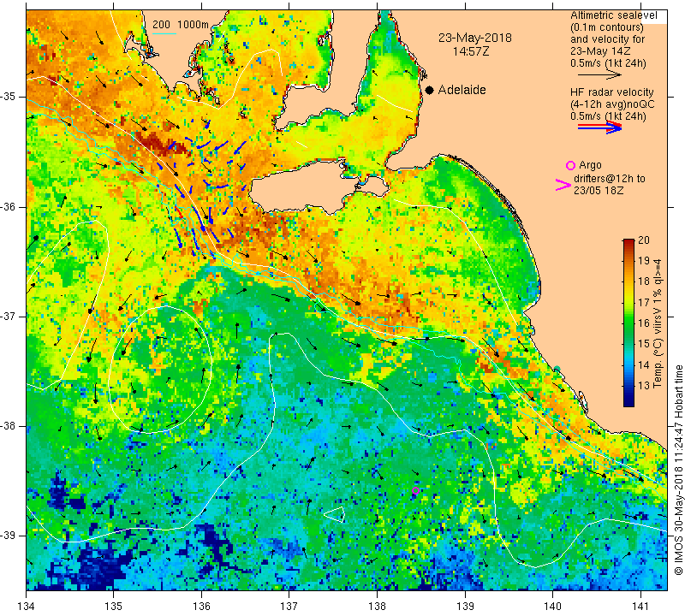This screenshot has height=616, width=685.
Task: Click the Adelaide city marker dot
Action: 430,91
